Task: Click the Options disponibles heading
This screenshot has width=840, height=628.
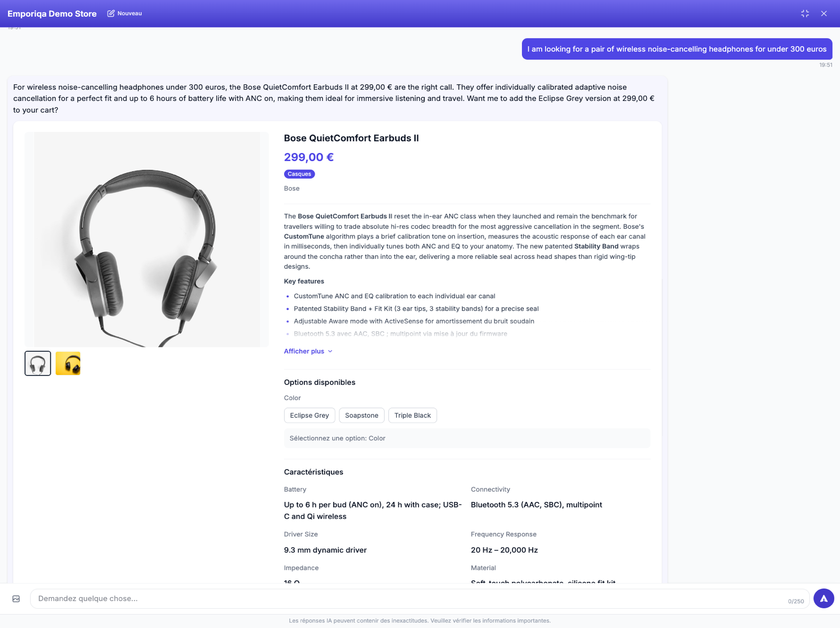Action: coord(320,382)
